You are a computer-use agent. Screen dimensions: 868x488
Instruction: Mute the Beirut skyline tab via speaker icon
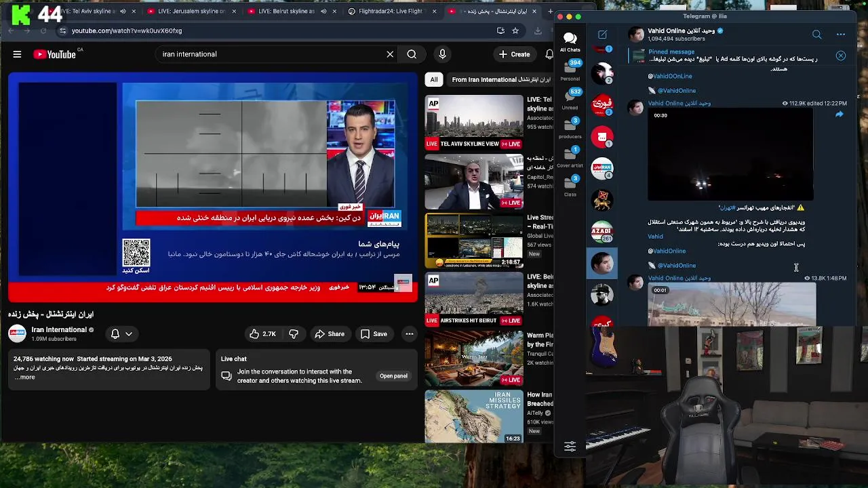(x=323, y=11)
